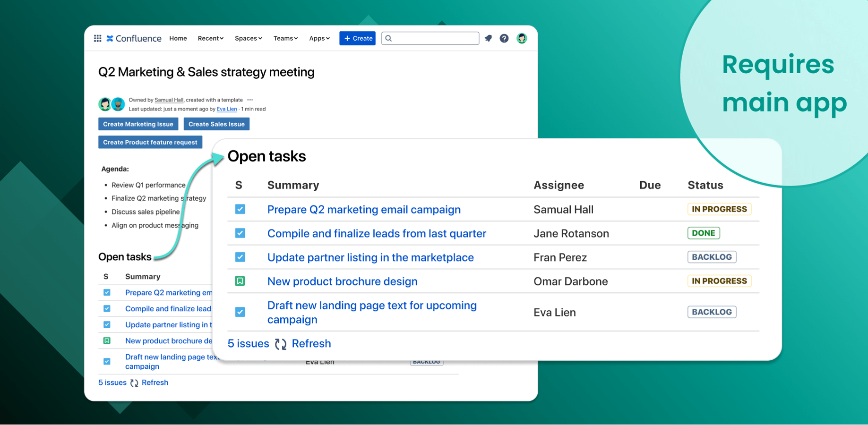Click BACKLOG status for Fran Perez row
868x425 pixels.
tap(712, 257)
